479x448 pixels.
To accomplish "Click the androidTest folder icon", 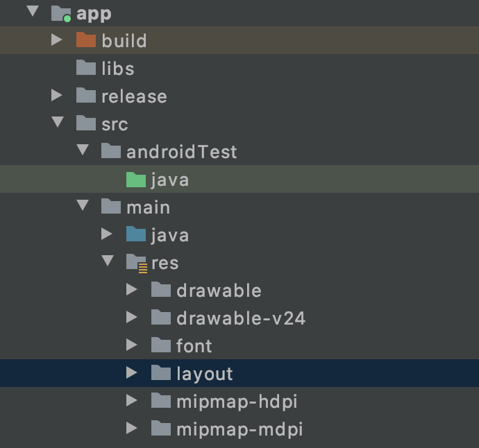I will click(111, 151).
